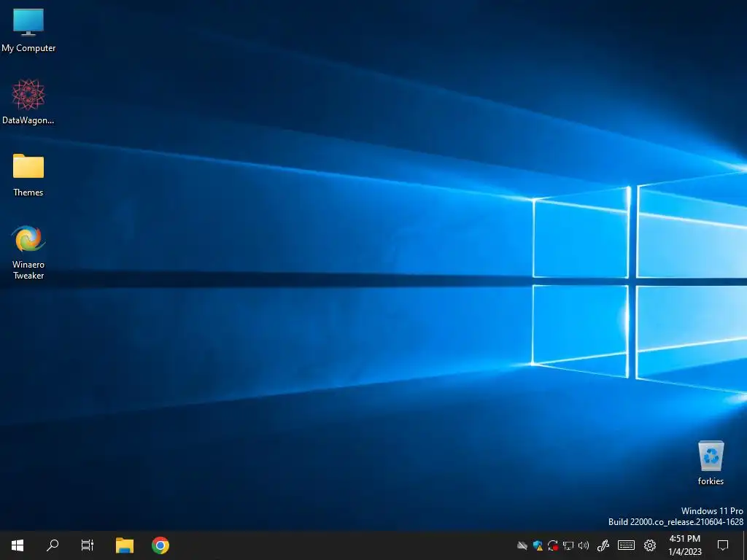The height and width of the screenshot is (560, 747).
Task: Open Windows Ink Workspace pen icon
Action: [603, 545]
